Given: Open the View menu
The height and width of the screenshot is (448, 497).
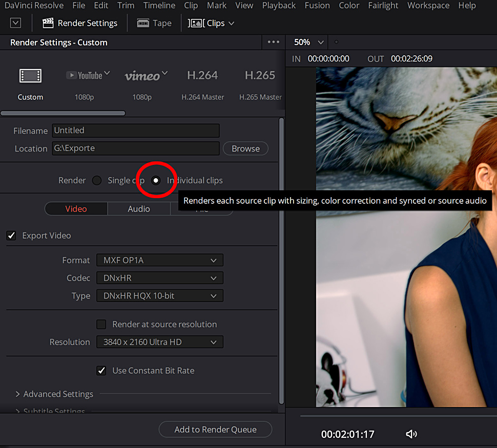Looking at the screenshot, I should pyautogui.click(x=244, y=6).
